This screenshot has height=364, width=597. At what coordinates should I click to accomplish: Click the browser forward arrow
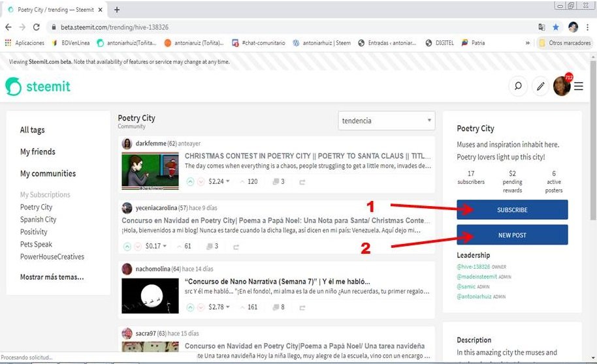22,27
